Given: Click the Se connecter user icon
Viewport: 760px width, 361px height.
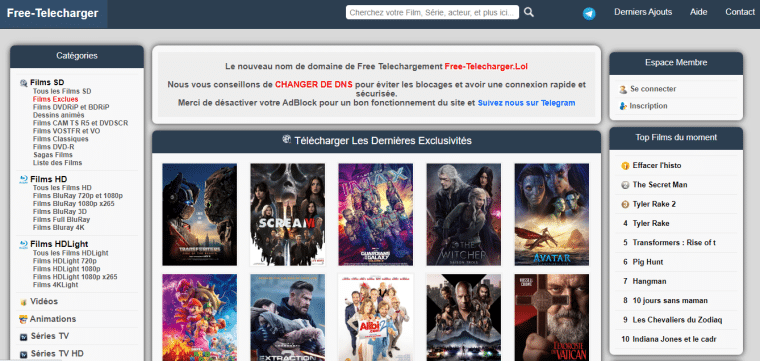Looking at the screenshot, I should pyautogui.click(x=623, y=89).
